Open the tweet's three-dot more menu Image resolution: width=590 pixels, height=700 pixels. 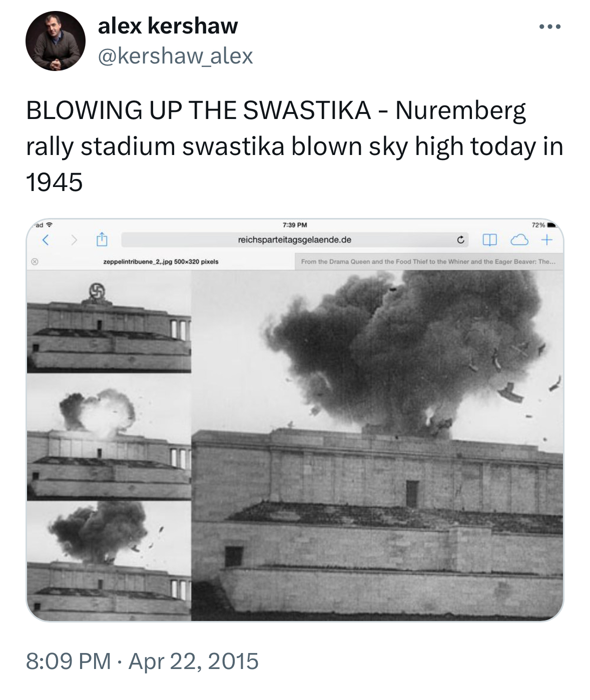coord(550,26)
